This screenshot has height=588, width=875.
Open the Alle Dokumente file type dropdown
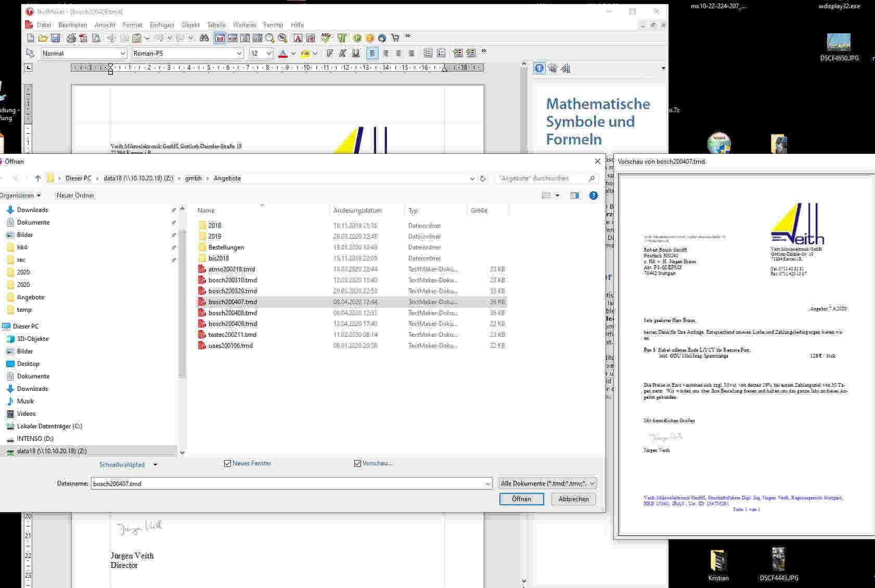pyautogui.click(x=547, y=484)
